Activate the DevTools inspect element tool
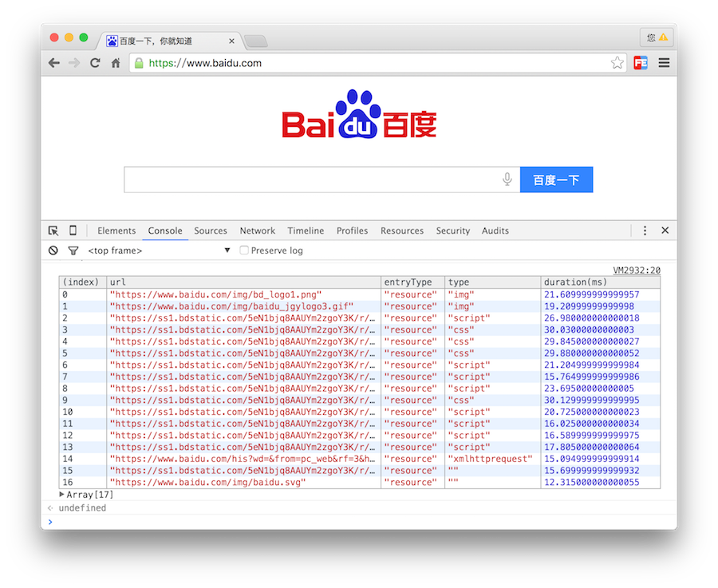Image resolution: width=718 pixels, height=588 pixels. click(53, 231)
